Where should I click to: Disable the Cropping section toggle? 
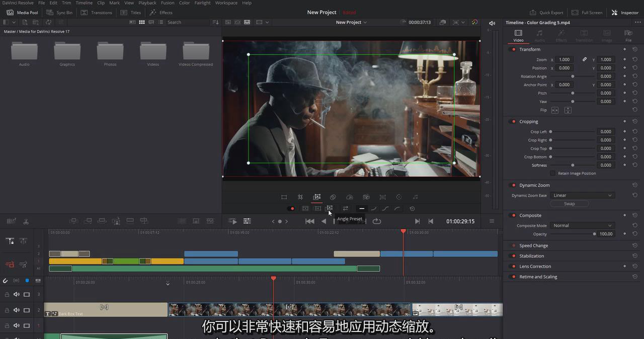[513, 121]
